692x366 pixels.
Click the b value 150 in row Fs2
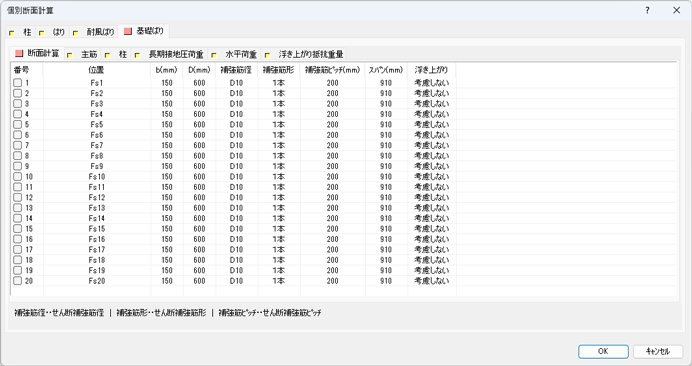[x=167, y=93]
